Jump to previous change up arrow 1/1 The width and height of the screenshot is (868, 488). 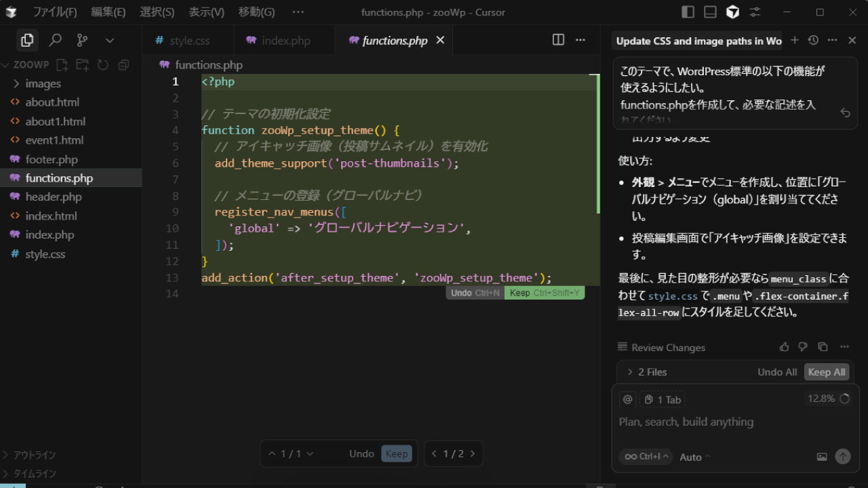[x=272, y=454]
